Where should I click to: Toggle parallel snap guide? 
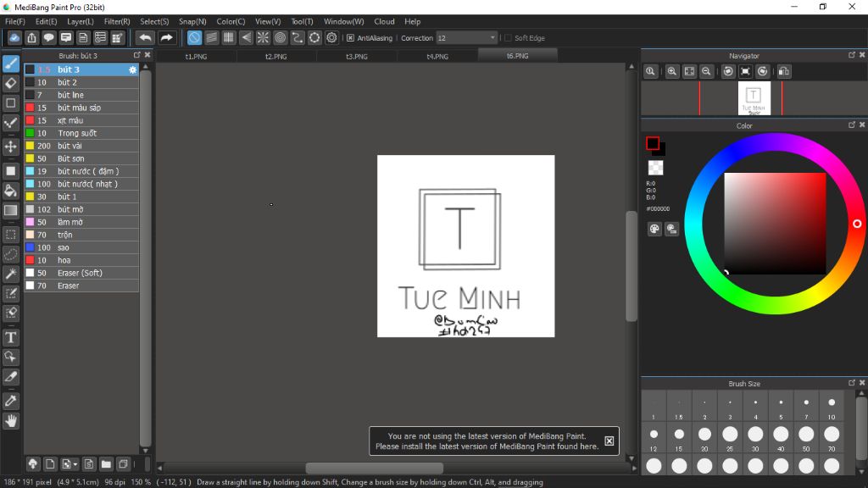tap(211, 37)
